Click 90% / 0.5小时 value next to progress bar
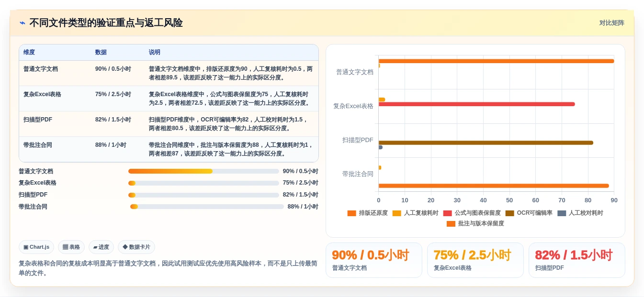644x297 pixels. 300,171
